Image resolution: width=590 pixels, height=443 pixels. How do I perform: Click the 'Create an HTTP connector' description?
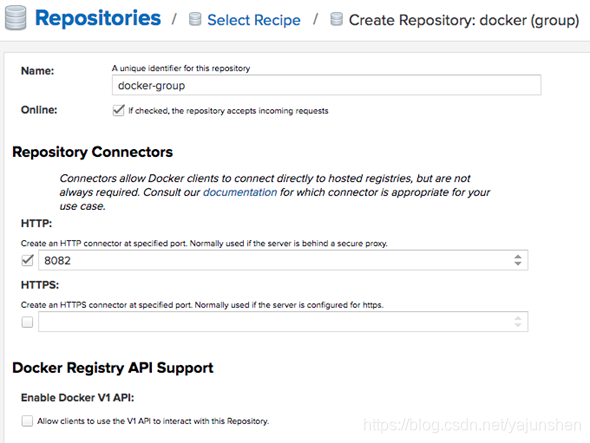pos(204,244)
